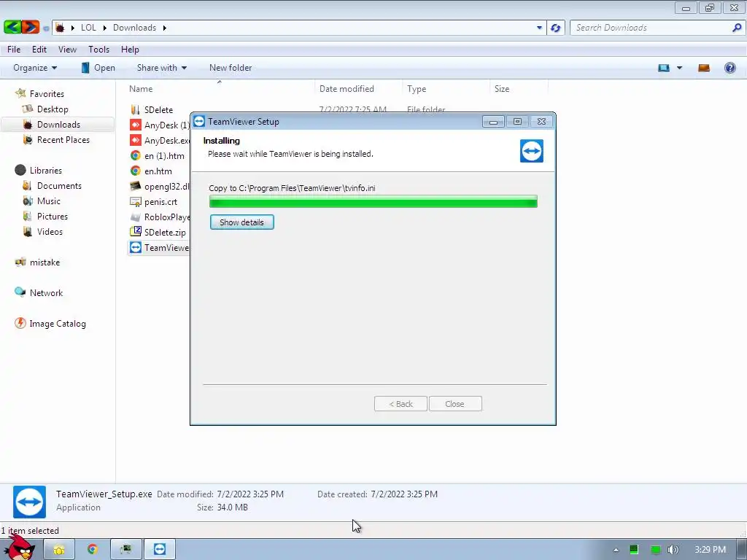747x560 pixels.
Task: Open the address bar history dropdown
Action: tap(539, 28)
